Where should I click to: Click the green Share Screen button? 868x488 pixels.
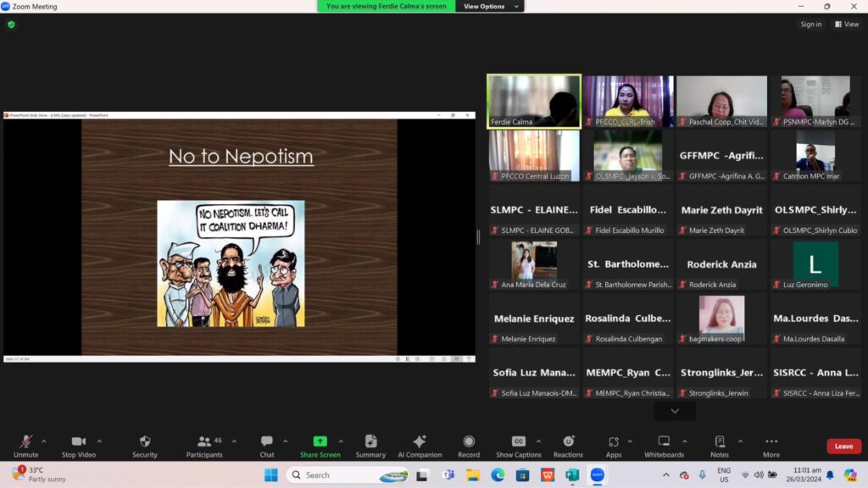320,446
